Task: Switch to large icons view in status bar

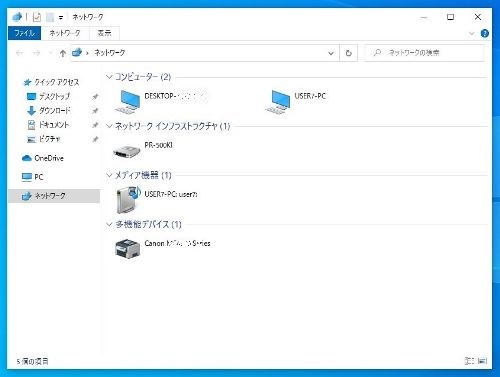Action: tap(482, 361)
